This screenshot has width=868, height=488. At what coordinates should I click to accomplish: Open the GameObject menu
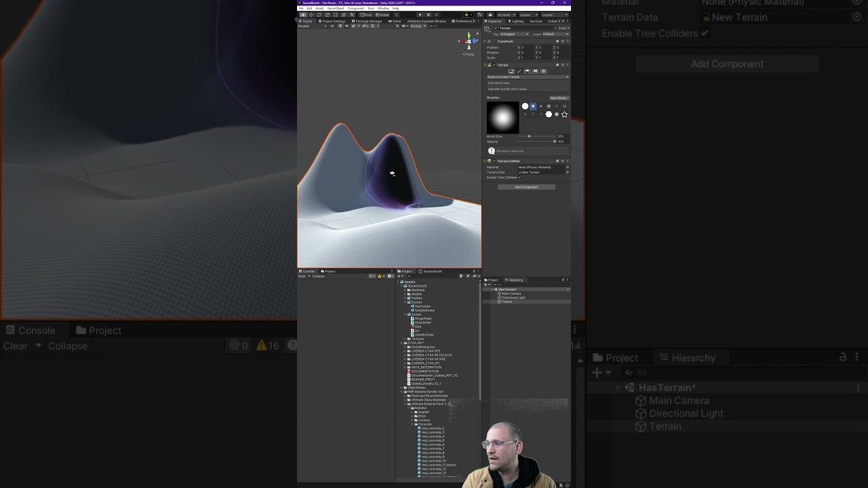336,8
